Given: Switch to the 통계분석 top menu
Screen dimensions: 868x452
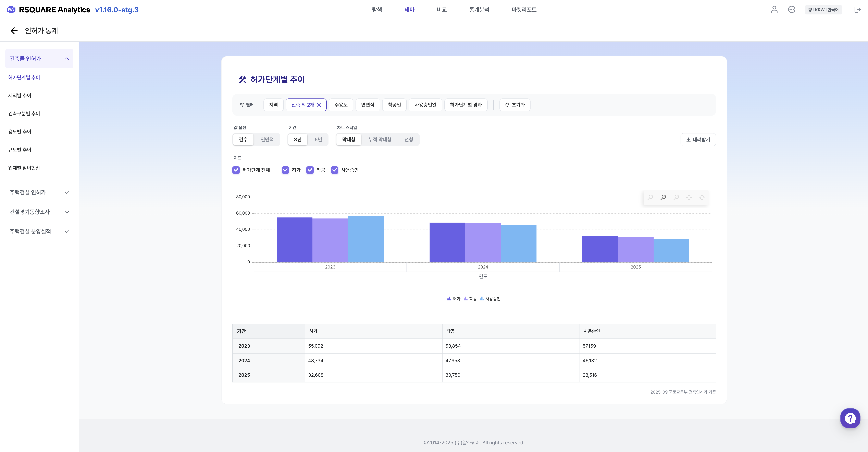Looking at the screenshot, I should (479, 10).
